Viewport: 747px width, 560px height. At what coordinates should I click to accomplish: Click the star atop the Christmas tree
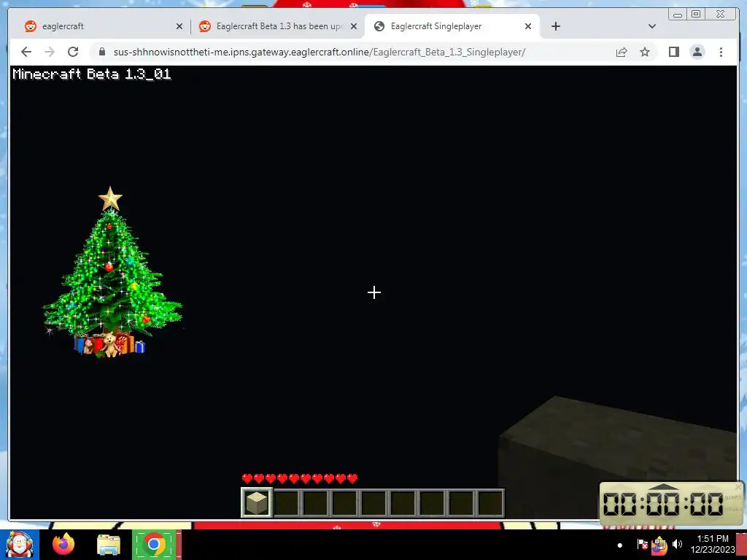click(x=110, y=199)
